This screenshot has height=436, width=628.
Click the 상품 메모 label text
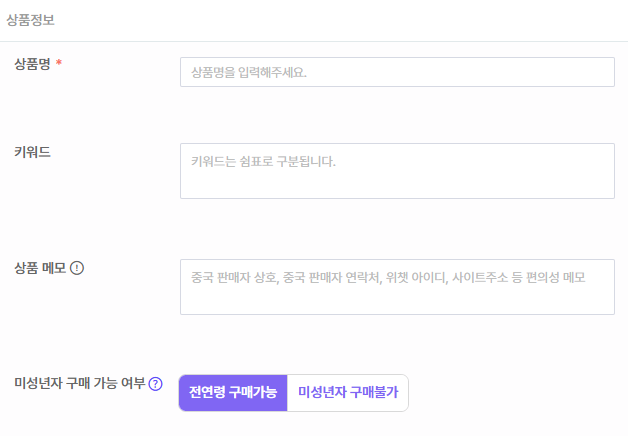coord(40,268)
